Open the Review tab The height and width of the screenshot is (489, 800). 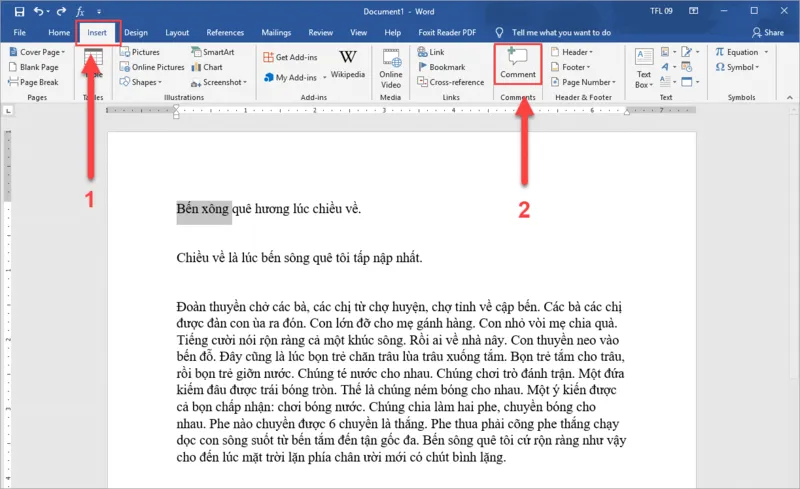(x=320, y=33)
